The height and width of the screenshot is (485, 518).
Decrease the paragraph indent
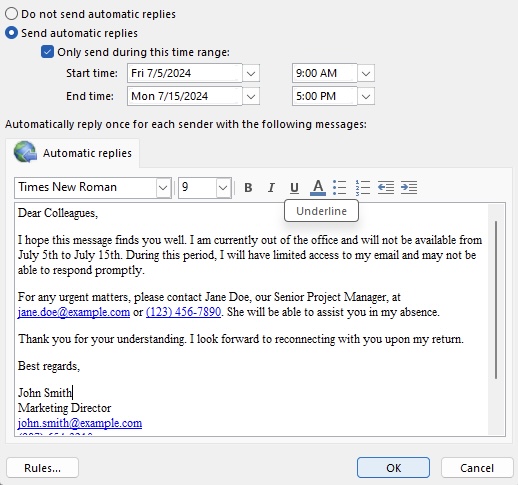click(386, 188)
